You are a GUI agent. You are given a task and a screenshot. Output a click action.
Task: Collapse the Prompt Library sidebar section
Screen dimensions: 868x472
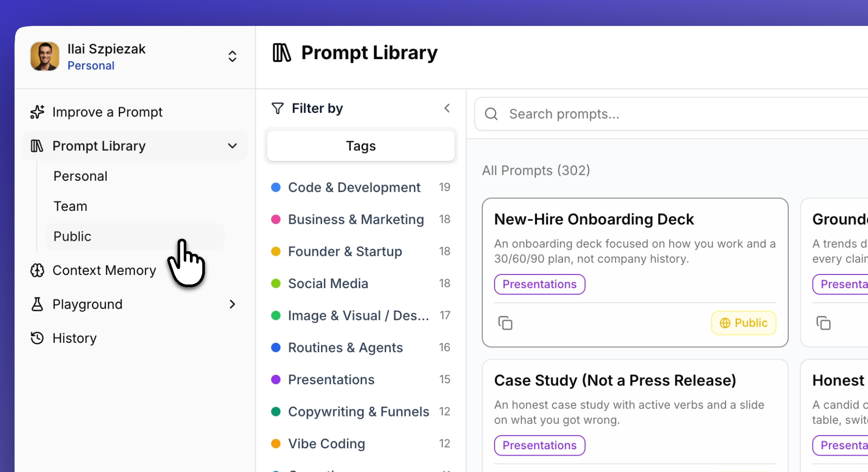pyautogui.click(x=232, y=146)
